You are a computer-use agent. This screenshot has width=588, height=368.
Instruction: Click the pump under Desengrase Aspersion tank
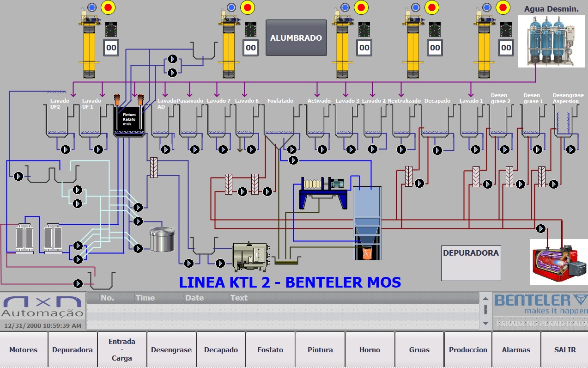pyautogui.click(x=571, y=149)
